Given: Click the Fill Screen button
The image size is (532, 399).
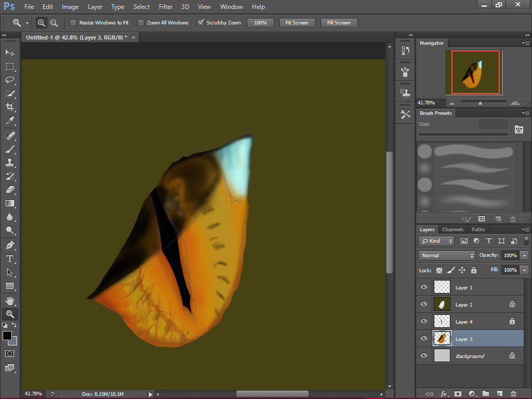Looking at the screenshot, I should [339, 23].
